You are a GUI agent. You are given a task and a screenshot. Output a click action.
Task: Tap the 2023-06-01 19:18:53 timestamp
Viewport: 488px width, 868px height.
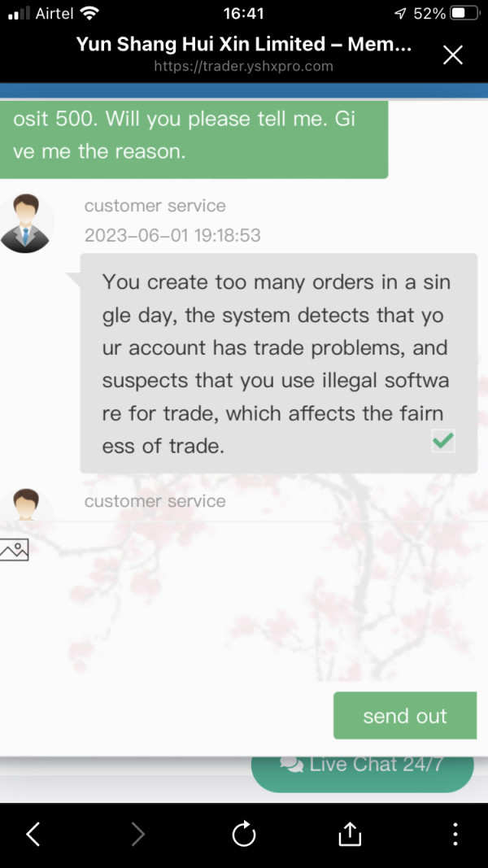point(172,236)
